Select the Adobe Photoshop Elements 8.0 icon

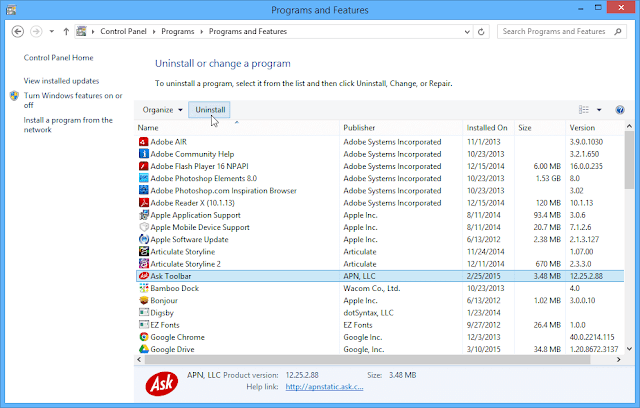coord(144,178)
